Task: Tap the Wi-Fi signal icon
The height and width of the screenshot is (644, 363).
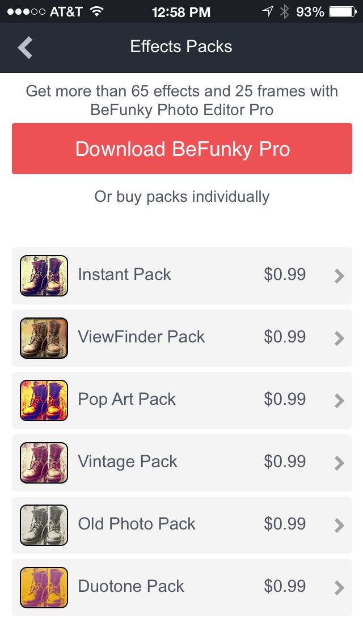Action: [x=97, y=11]
